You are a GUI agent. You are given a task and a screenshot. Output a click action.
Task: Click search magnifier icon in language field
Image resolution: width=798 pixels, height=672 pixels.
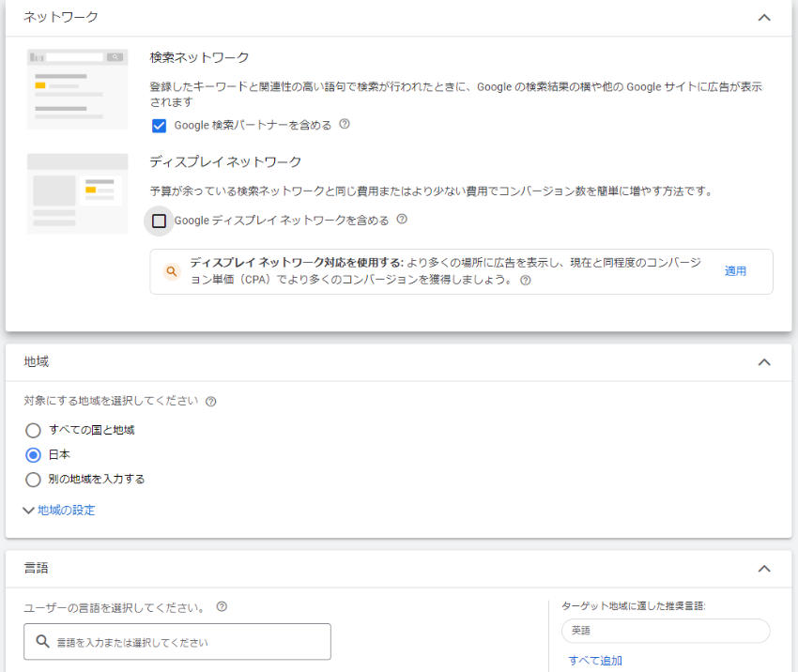click(x=43, y=641)
